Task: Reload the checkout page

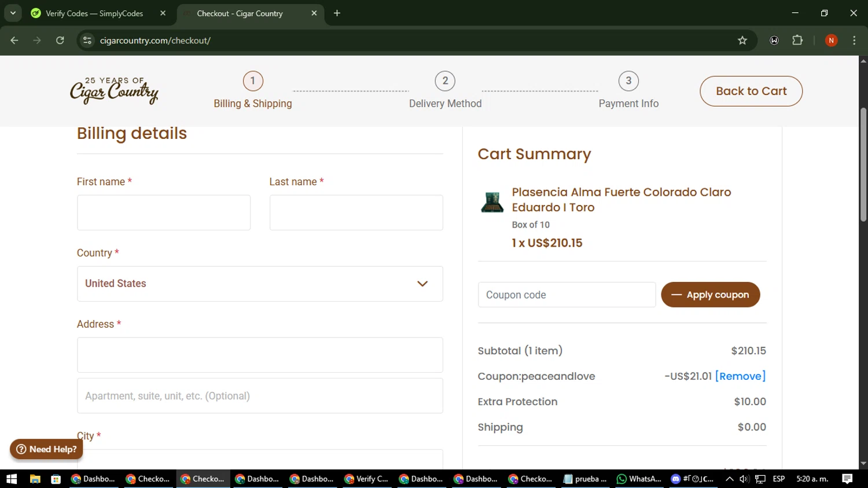Action: (60, 41)
